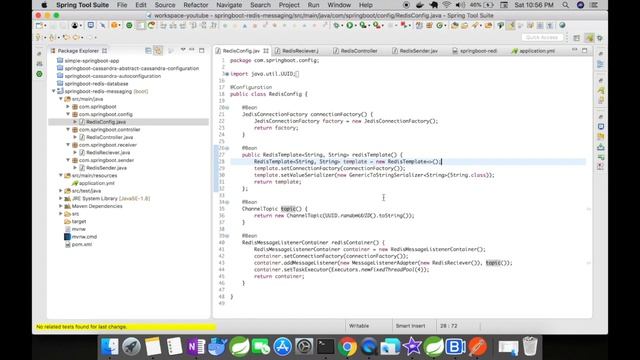Close the RedisConfig.java tab
640x360 pixels.
tap(266, 51)
